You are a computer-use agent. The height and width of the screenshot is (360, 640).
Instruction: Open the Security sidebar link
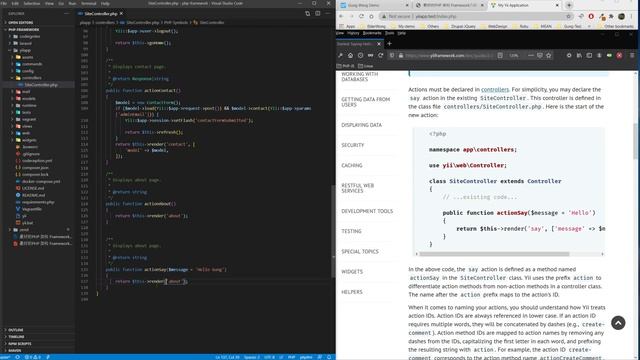pos(353,145)
